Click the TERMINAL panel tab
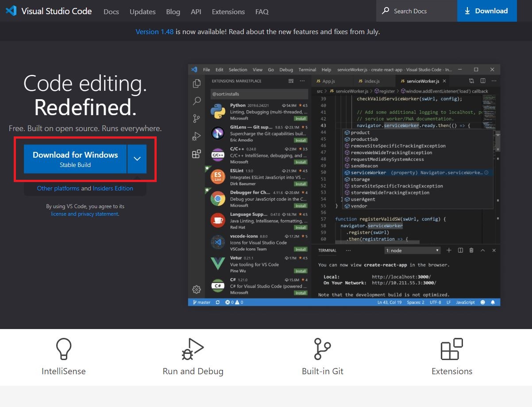 (327, 250)
